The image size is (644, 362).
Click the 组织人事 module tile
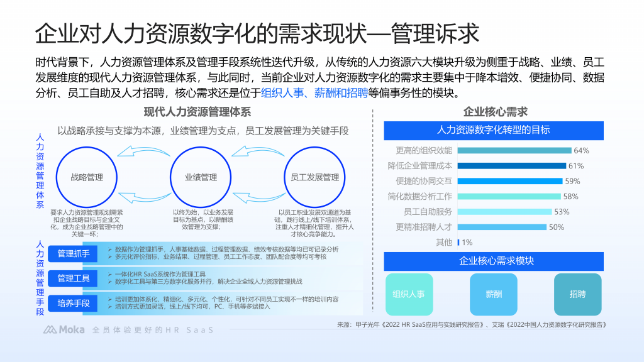[409, 294]
